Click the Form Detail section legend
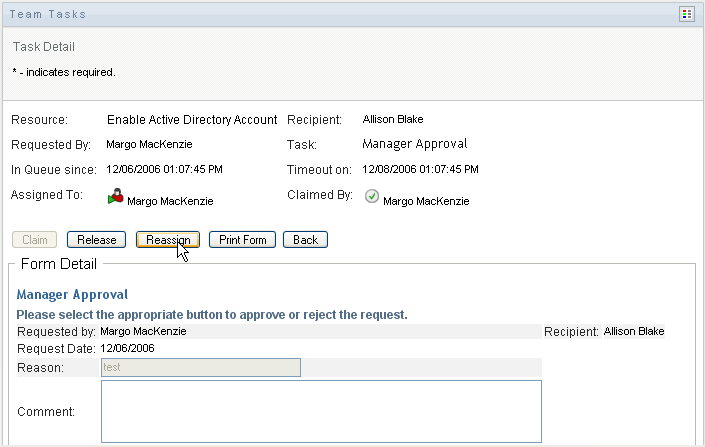Viewport: 705px width, 447px height. [x=59, y=265]
